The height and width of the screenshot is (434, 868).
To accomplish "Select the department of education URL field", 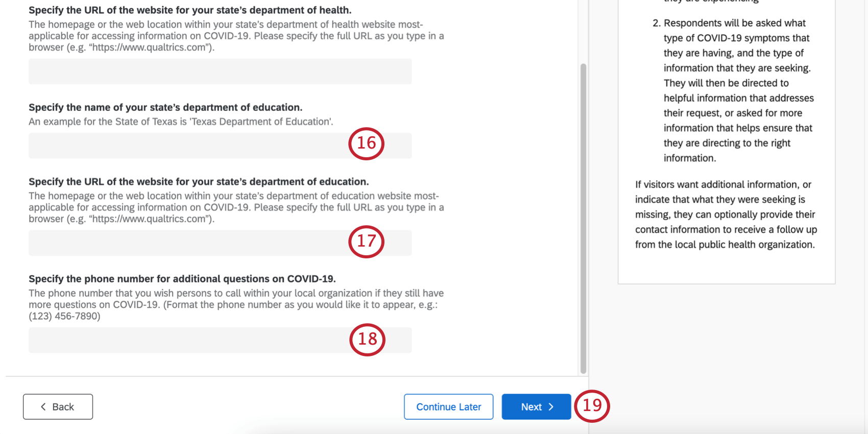I will (x=184, y=243).
